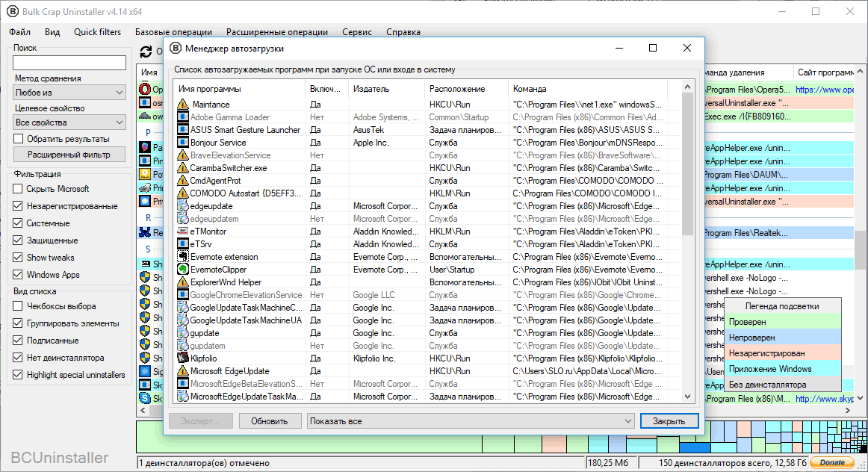
Task: Click the Обновить button
Action: [269, 421]
